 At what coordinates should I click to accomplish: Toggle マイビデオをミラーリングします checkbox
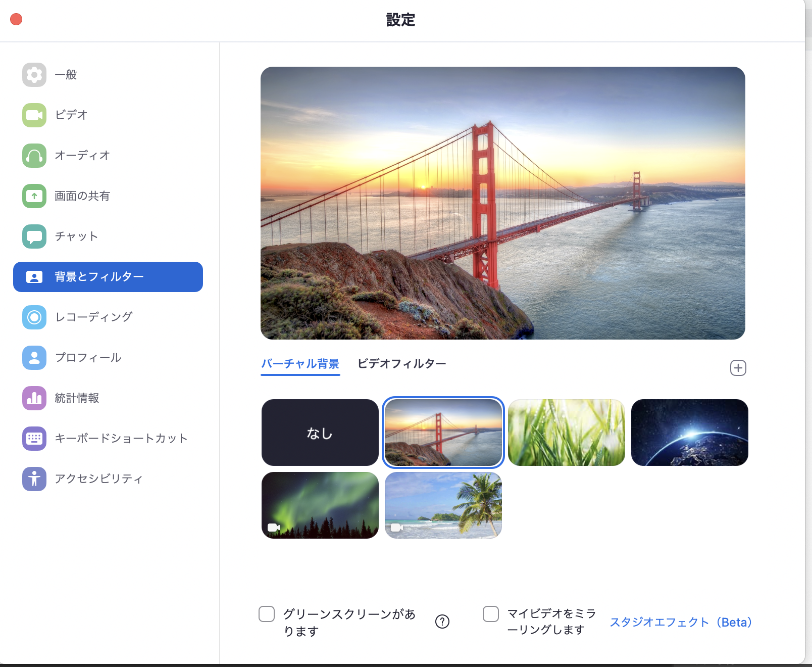491,614
